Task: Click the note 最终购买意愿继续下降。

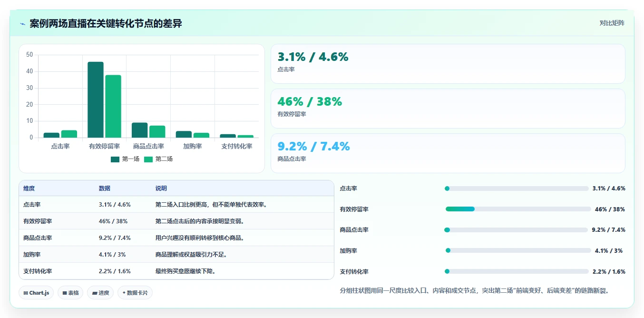Action: click(x=185, y=271)
